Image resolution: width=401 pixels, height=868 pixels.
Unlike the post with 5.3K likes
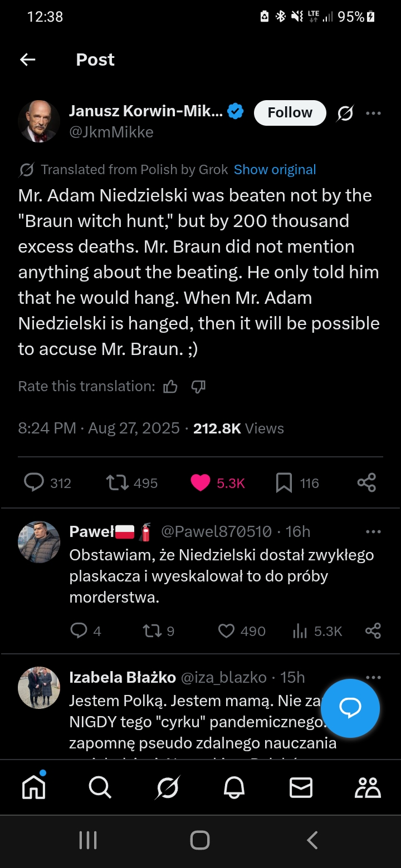point(200,482)
